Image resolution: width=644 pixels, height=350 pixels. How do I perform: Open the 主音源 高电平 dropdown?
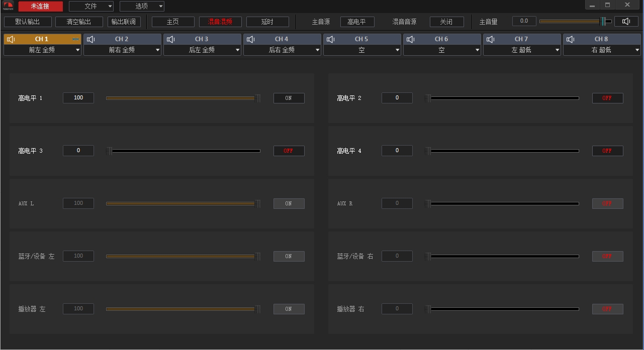pyautogui.click(x=357, y=22)
